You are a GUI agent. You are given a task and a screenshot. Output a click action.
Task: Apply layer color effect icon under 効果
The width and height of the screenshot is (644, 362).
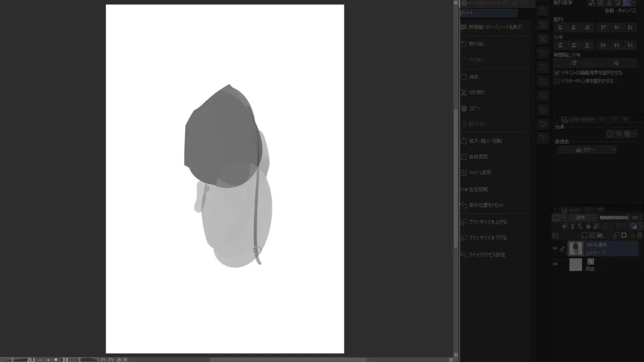[x=627, y=134]
